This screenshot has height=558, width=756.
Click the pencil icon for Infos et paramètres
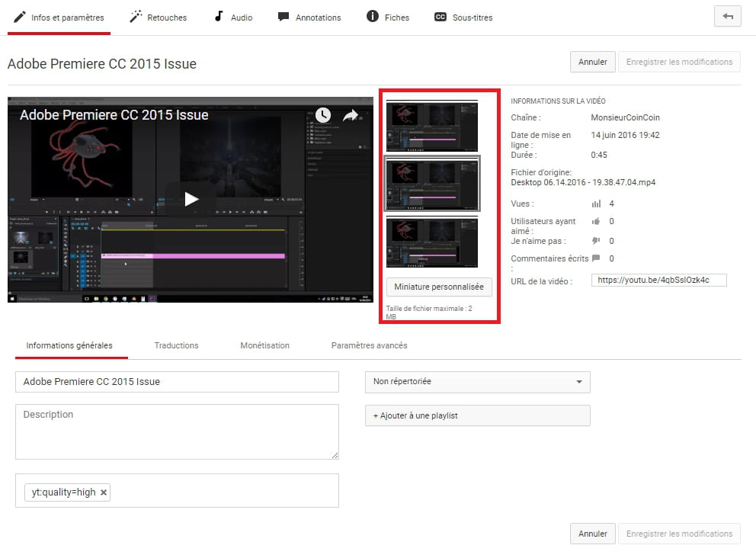tap(19, 18)
